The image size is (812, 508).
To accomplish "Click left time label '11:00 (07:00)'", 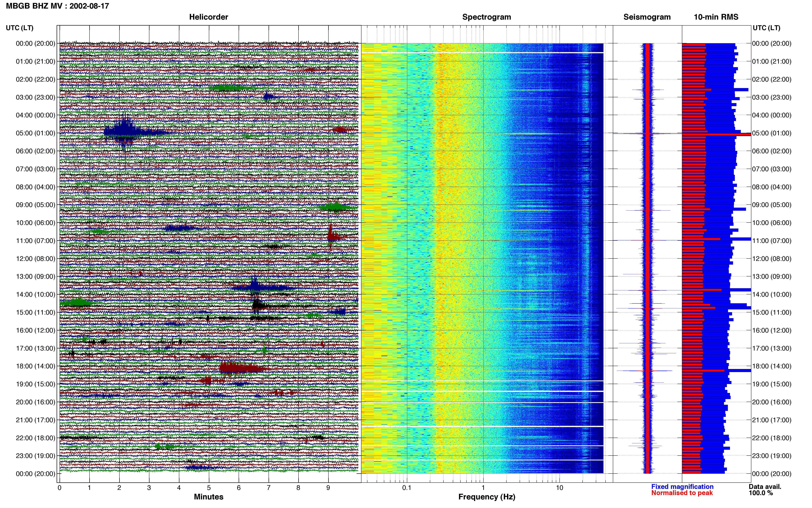I will (35, 240).
